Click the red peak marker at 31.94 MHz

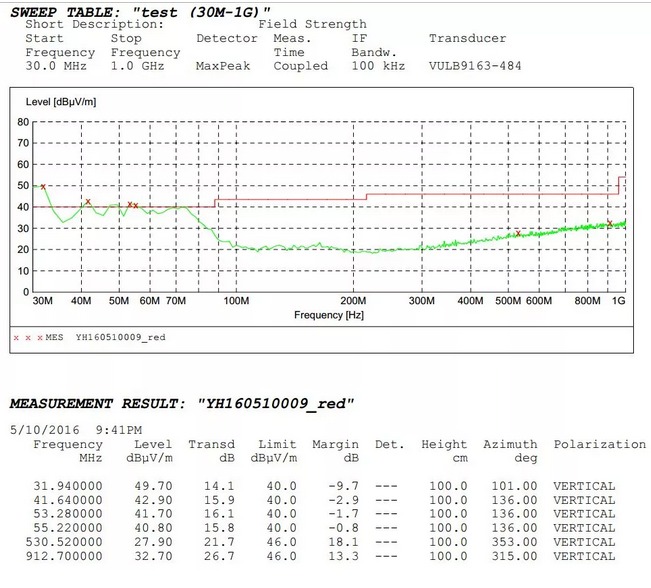click(x=43, y=187)
